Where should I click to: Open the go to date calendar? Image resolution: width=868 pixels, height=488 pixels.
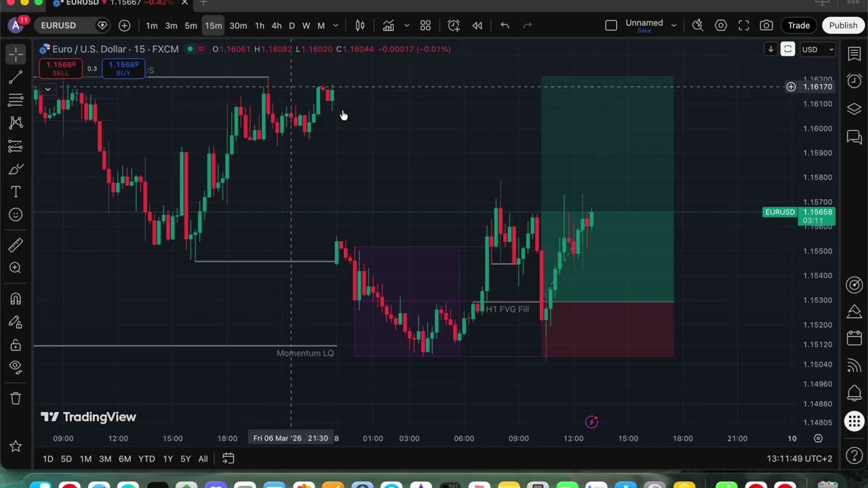tap(229, 459)
